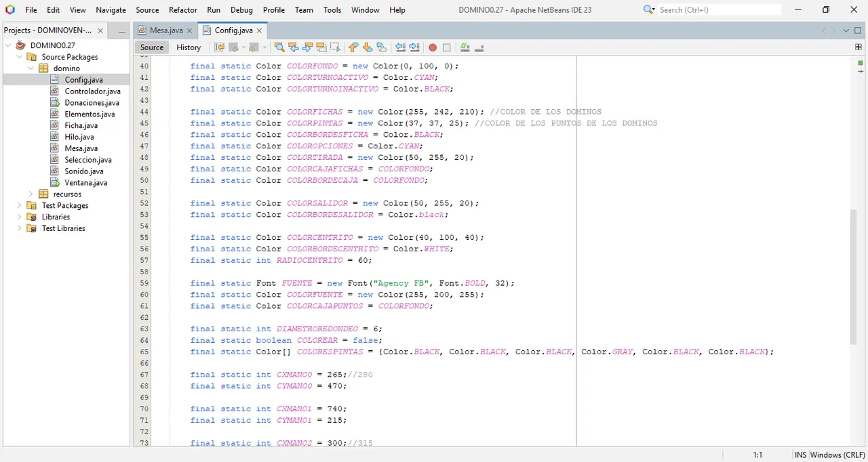868x462 pixels.
Task: Open the Debug menu
Action: [241, 10]
